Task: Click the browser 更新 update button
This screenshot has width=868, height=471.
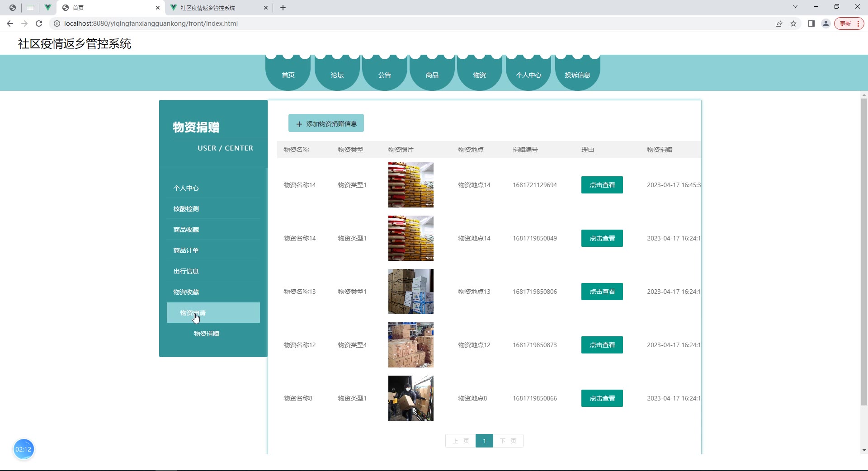Action: point(849,24)
